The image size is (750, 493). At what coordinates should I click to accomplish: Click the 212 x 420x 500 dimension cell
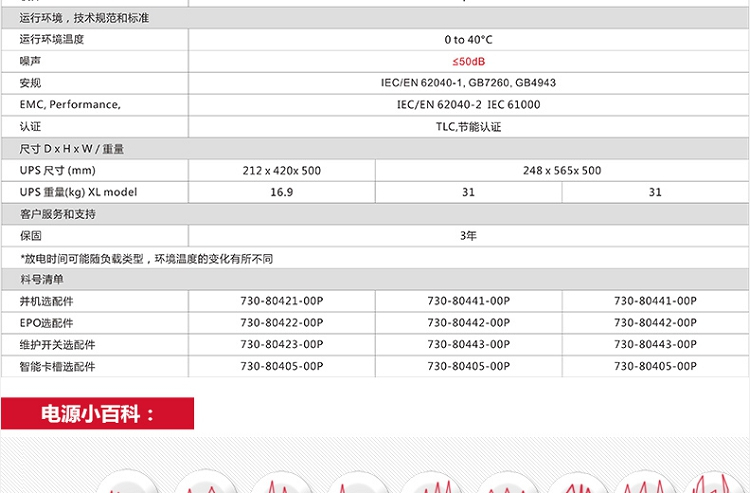coord(282,171)
